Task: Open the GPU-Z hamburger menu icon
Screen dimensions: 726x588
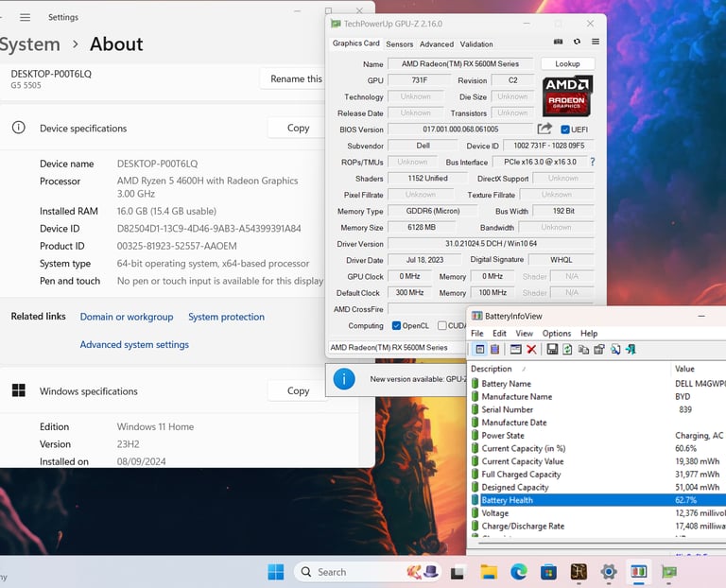Action: (x=596, y=42)
